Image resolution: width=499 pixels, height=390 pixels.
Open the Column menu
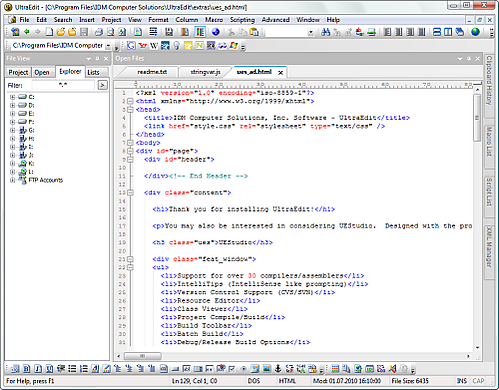(x=187, y=20)
